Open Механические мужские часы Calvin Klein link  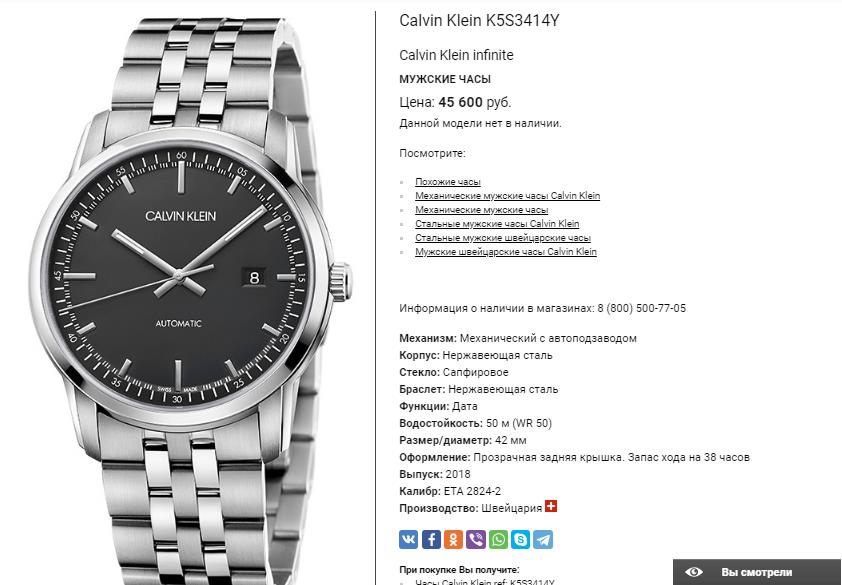tap(507, 196)
